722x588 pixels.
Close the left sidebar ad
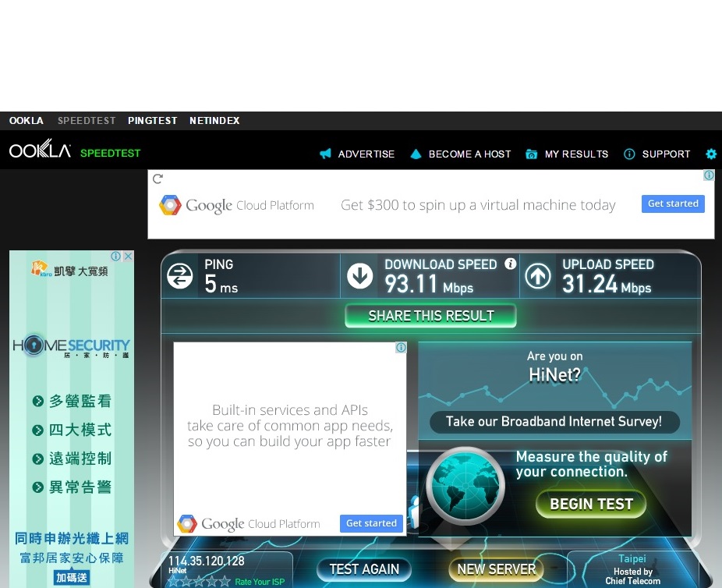coord(129,256)
